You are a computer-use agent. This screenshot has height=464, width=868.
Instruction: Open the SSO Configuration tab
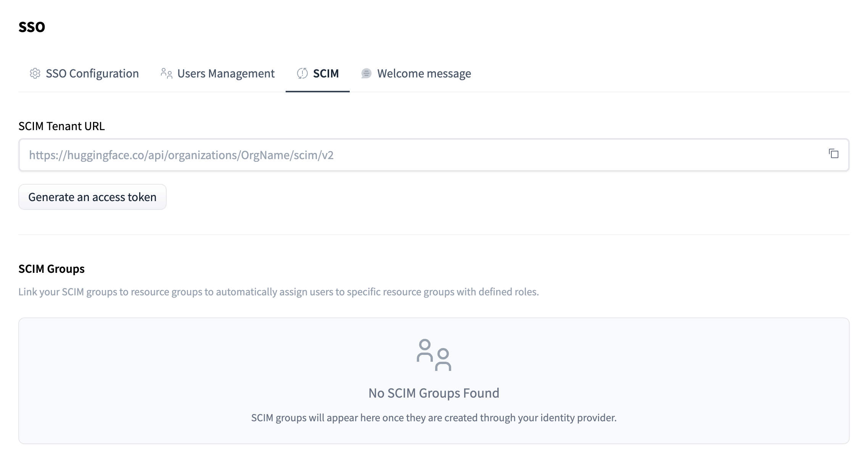point(92,74)
